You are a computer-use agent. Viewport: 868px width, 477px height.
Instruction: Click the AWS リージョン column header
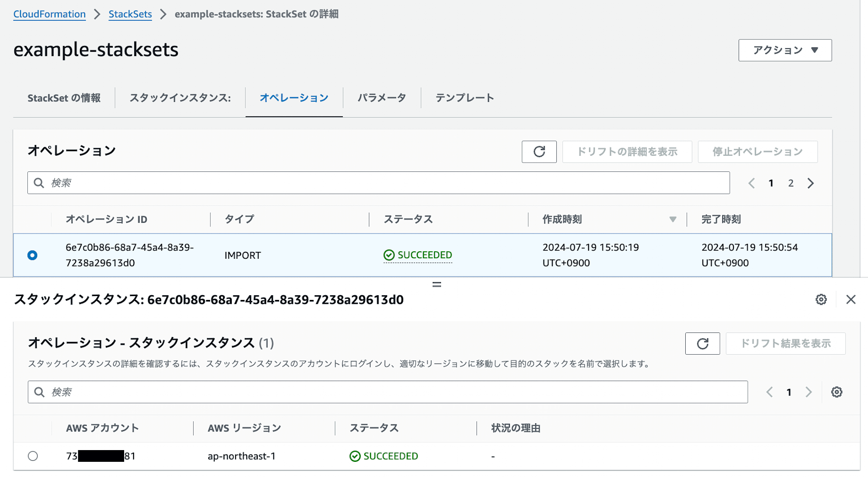coord(244,428)
